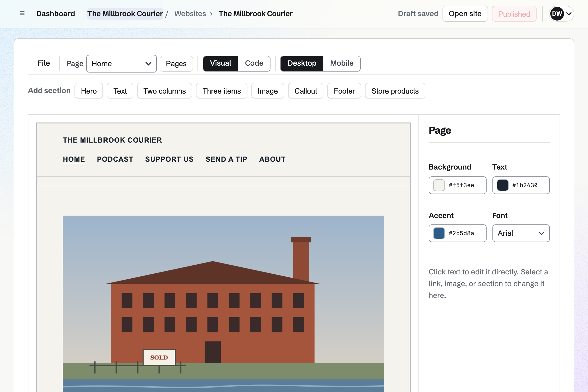Open the Text color swatch
Viewport: 588px width, 392px height.
[502, 185]
